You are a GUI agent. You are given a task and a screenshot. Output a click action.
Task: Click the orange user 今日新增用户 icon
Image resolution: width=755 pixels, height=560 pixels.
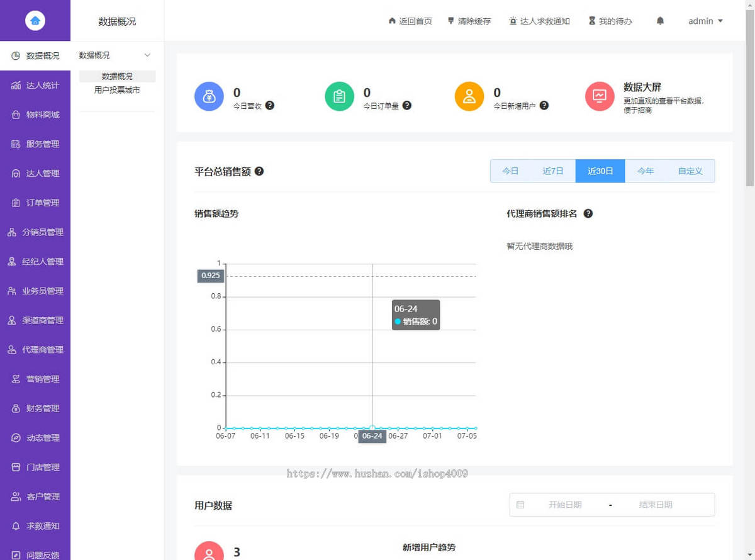tap(469, 96)
